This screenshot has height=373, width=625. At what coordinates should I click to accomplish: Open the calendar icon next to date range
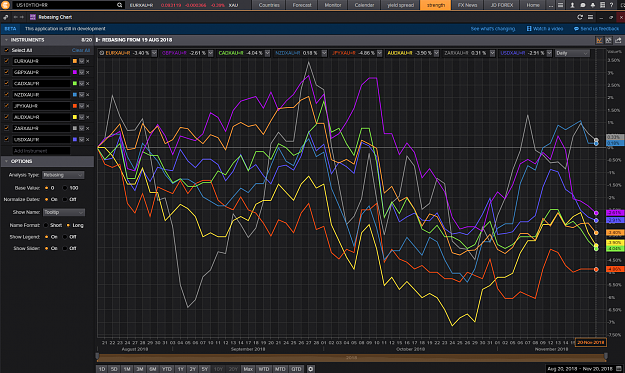(x=619, y=369)
